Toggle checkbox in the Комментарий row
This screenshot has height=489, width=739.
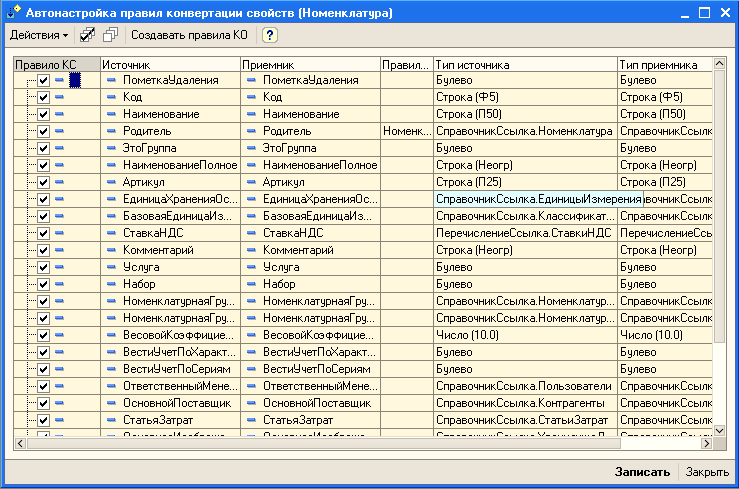(x=43, y=250)
